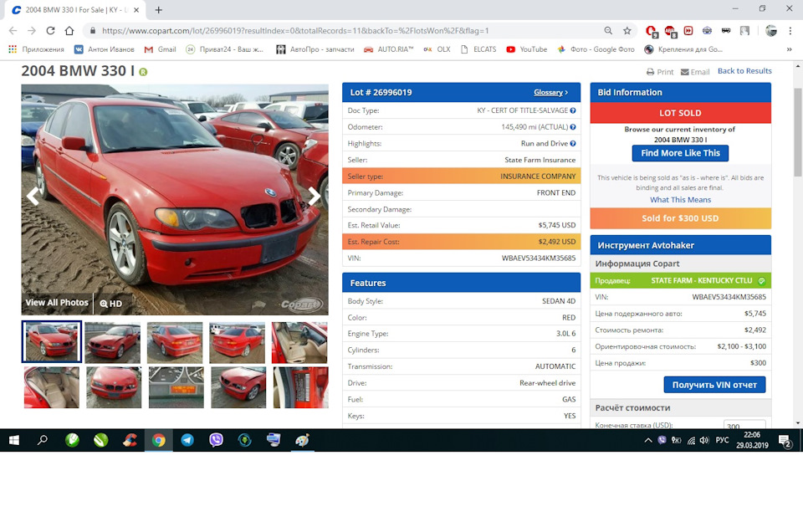This screenshot has width=803, height=532.
Task: Open the Windows Start menu
Action: (x=14, y=440)
